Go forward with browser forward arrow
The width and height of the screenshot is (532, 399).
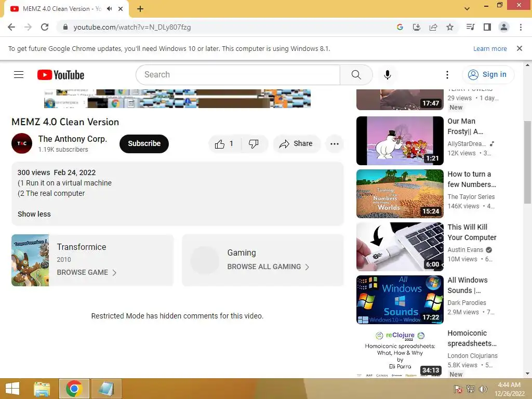28,27
